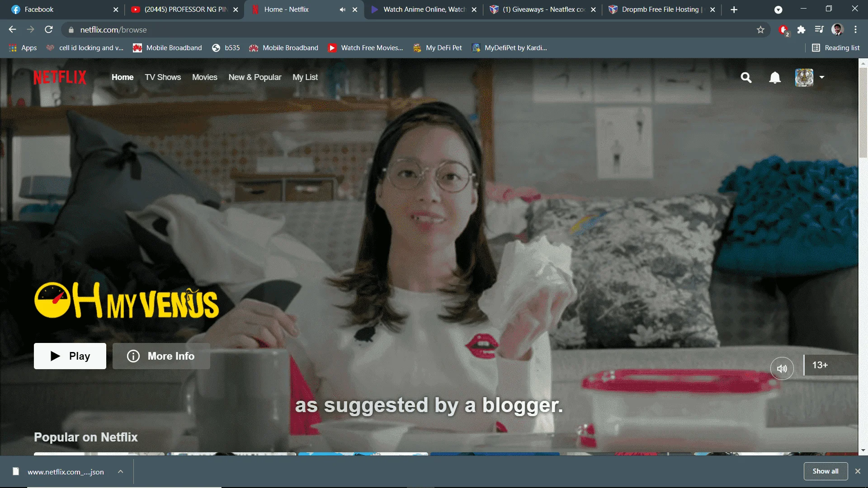Open the Reading list

[x=836, y=48]
